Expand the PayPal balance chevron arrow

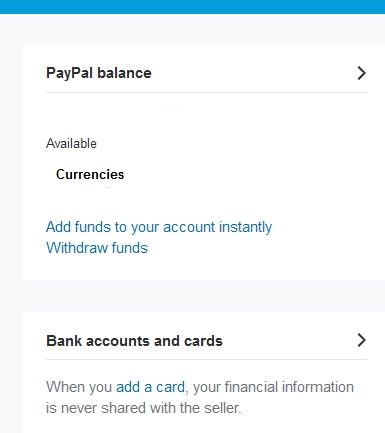click(x=361, y=73)
